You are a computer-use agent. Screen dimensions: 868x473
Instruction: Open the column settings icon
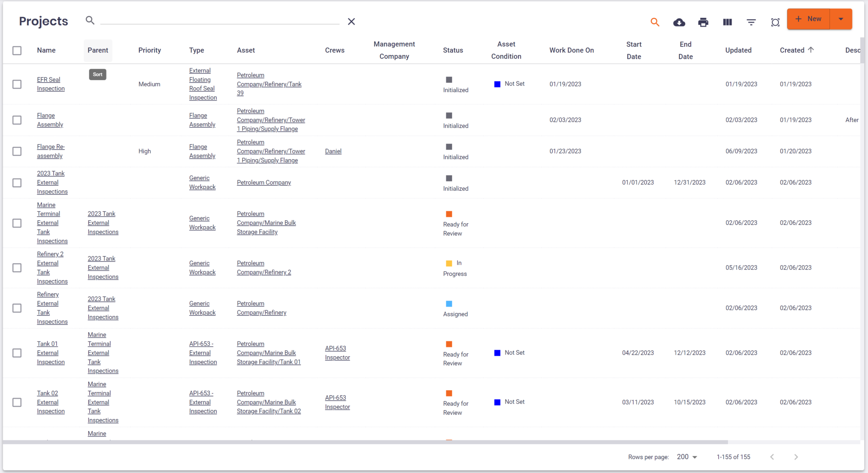[727, 22]
